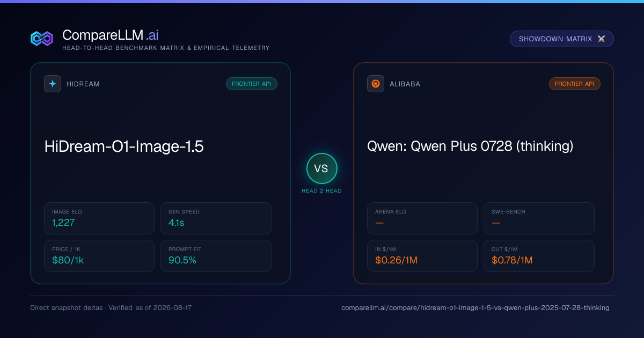Click the Prompt Fit 90.5% stat tile

click(x=216, y=256)
